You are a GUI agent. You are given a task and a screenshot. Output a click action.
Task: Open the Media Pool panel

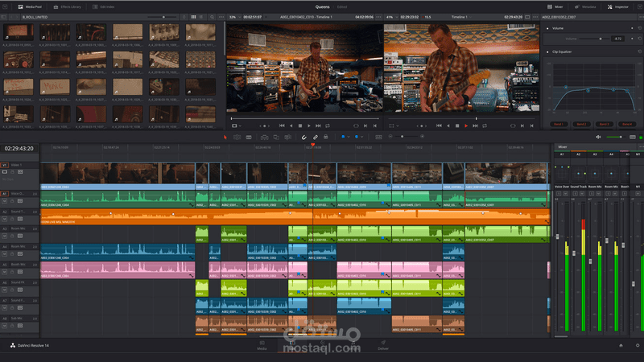[x=30, y=6]
